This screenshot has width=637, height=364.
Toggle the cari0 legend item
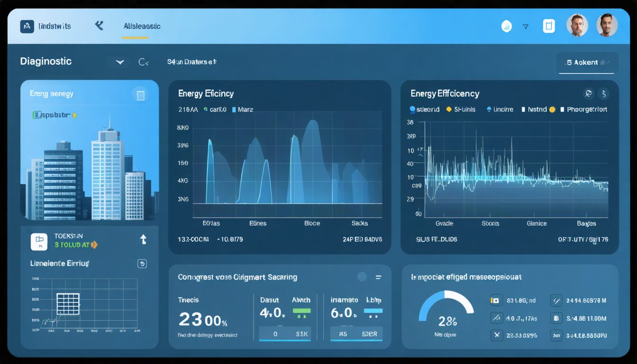(215, 109)
